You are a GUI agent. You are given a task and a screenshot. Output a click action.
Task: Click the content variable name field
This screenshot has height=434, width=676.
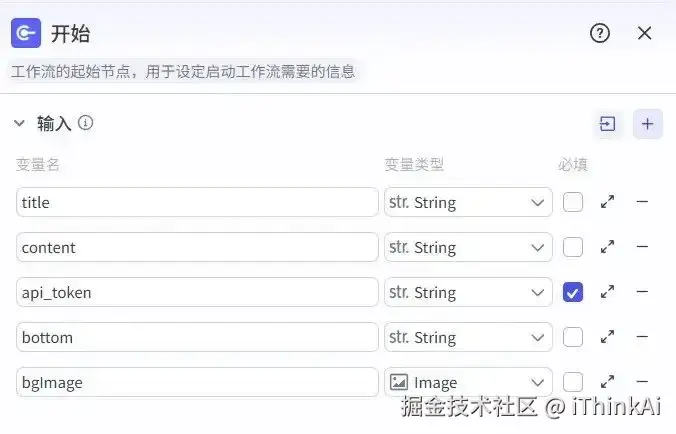[197, 247]
